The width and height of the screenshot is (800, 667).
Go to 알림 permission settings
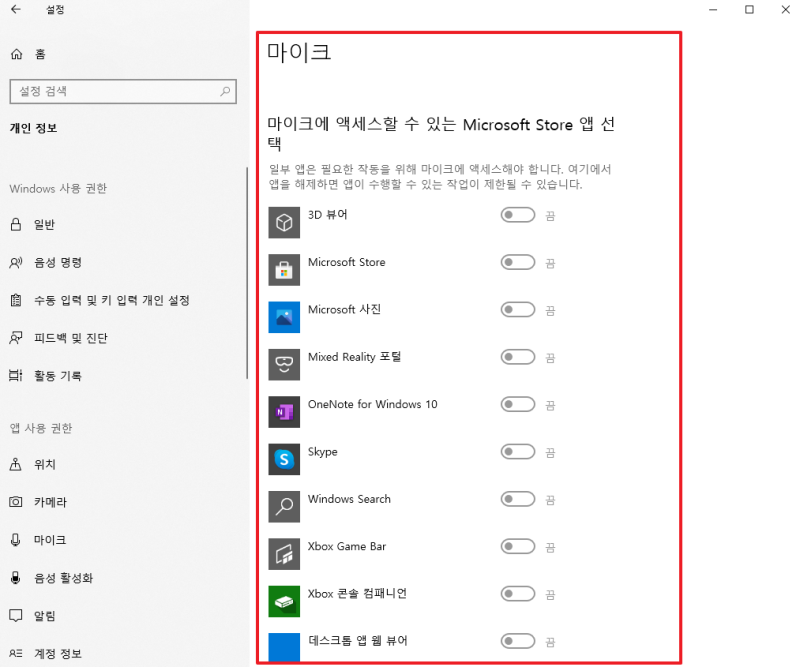pyautogui.click(x=122, y=615)
